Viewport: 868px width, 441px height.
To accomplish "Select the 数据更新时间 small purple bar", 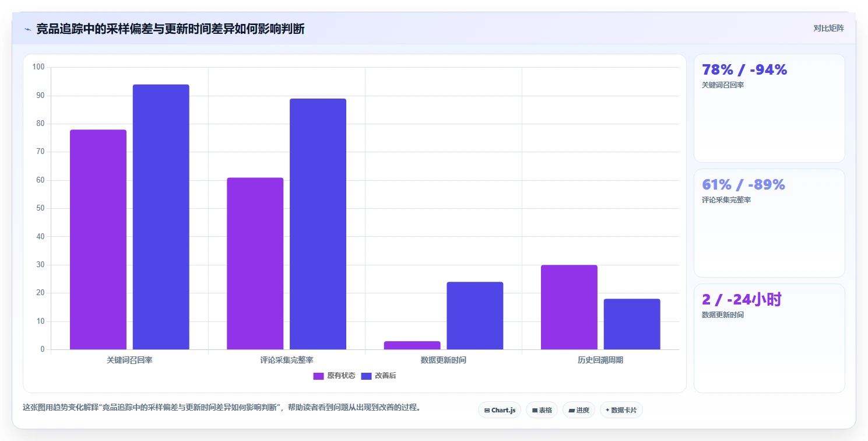I will 412,345.
